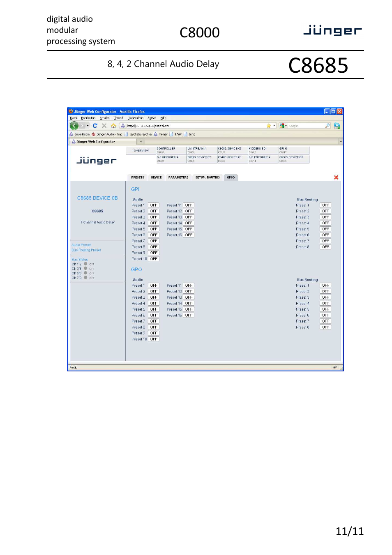Click the OVERVIEW button

(x=141, y=151)
